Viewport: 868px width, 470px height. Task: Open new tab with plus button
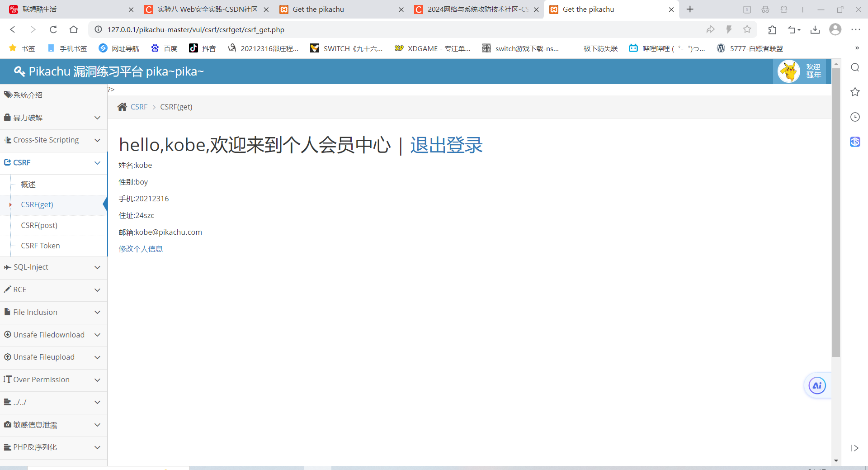tap(690, 9)
